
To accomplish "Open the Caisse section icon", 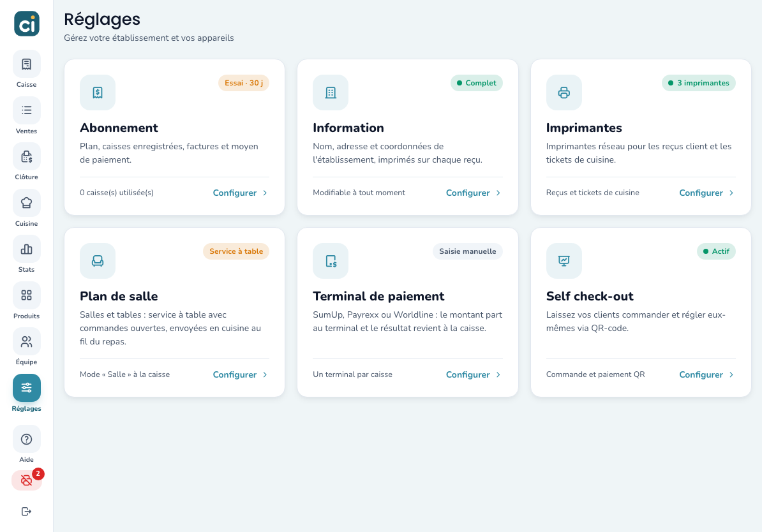I will coord(27,64).
